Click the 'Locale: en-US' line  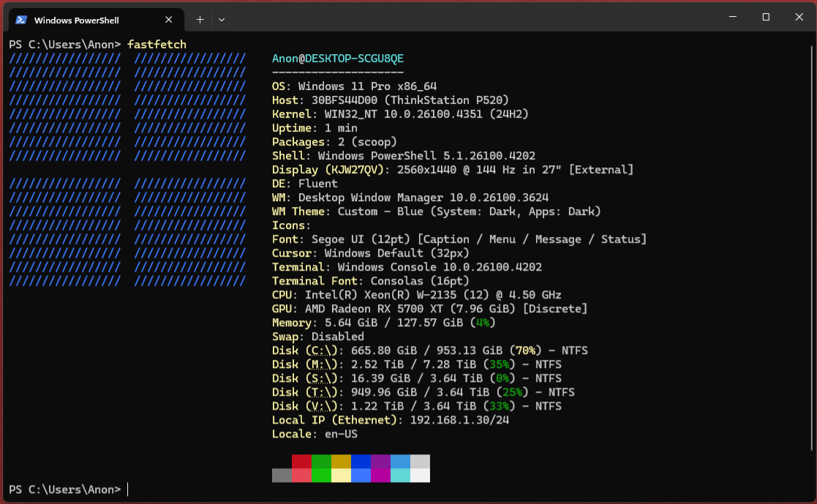tap(315, 434)
